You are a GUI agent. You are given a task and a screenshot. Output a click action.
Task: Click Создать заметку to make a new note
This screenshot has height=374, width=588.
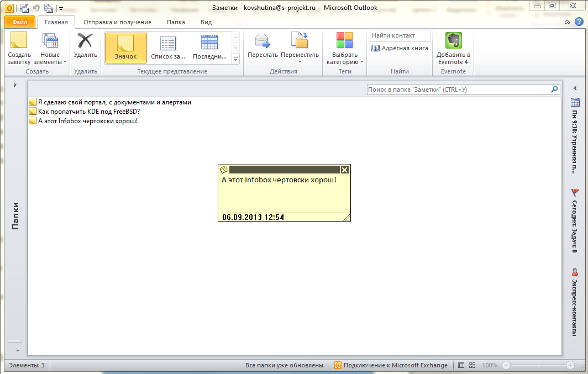coord(19,49)
